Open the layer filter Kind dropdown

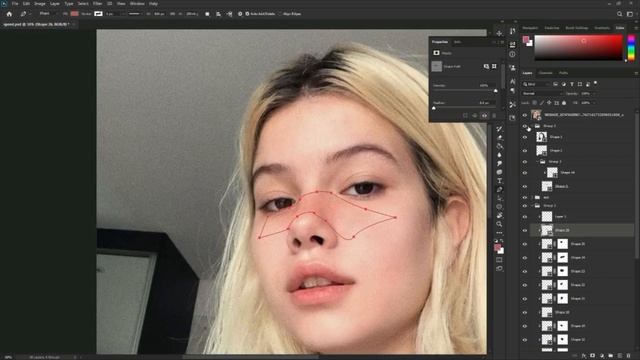pos(537,84)
